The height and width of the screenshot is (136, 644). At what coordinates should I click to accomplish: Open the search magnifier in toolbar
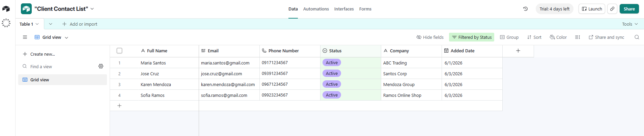pos(637,37)
